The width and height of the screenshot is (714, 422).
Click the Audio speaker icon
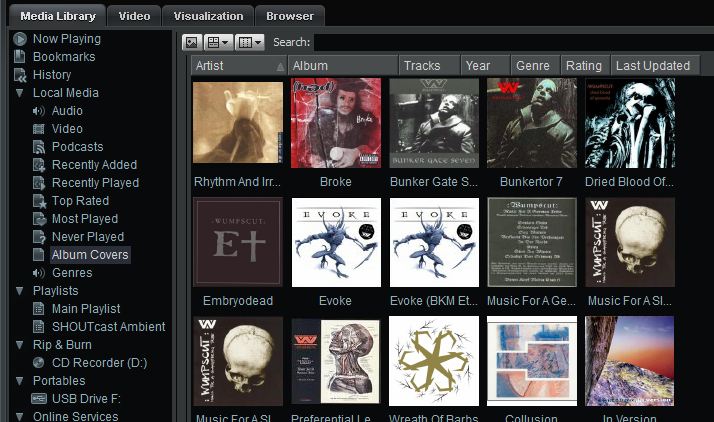pos(39,111)
